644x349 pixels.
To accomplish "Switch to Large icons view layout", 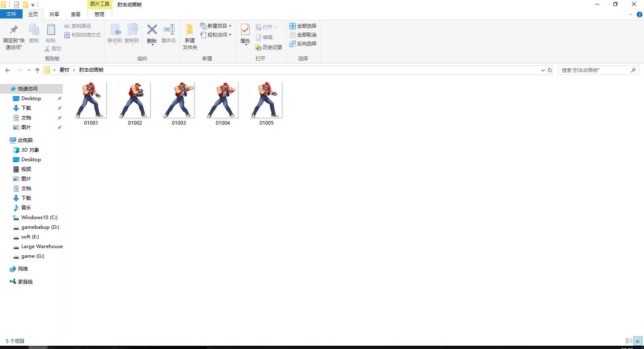I will [x=638, y=341].
